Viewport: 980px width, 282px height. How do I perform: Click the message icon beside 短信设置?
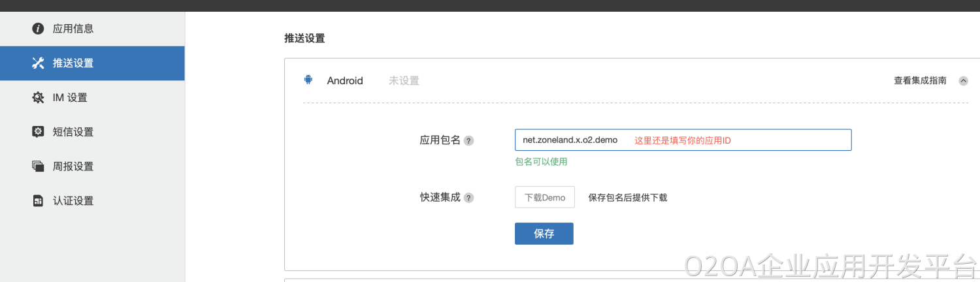tap(38, 132)
